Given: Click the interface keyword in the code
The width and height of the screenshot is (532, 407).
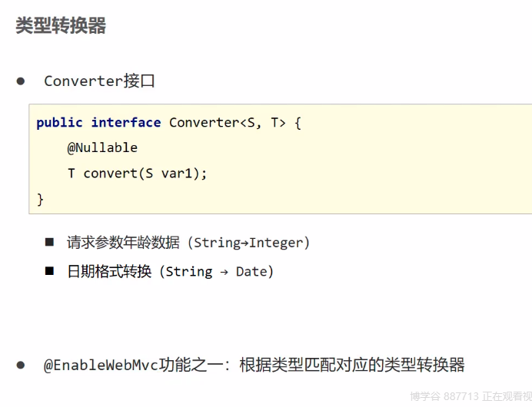Looking at the screenshot, I should coord(126,123).
